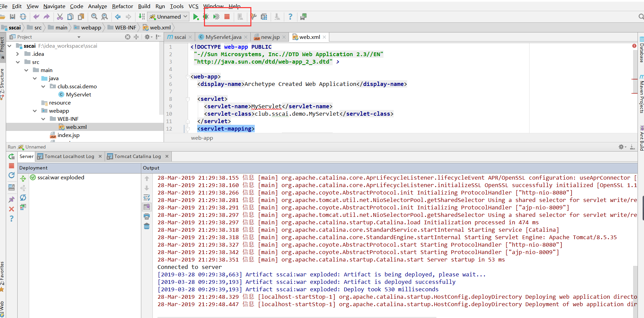Viewport: 644px width, 318px height.
Task: Collapse the src folder in project tree
Action: click(x=18, y=62)
